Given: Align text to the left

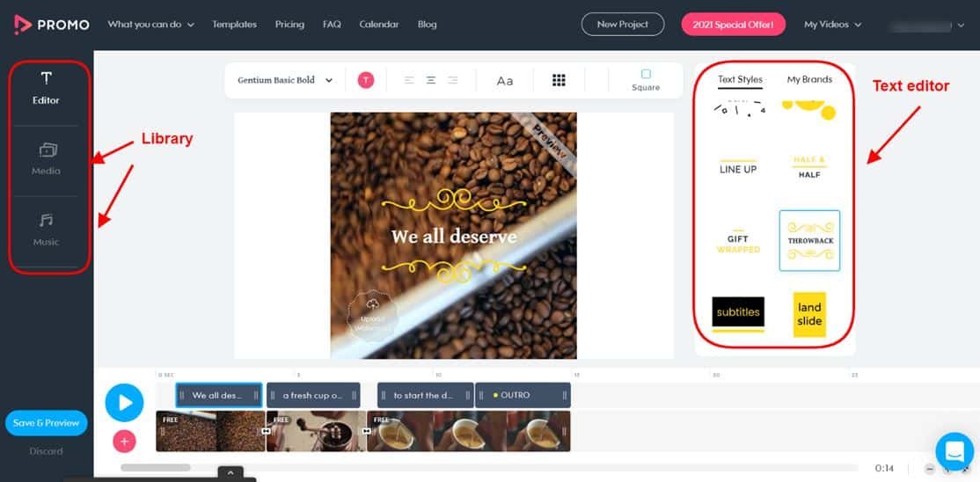Looking at the screenshot, I should [x=409, y=80].
